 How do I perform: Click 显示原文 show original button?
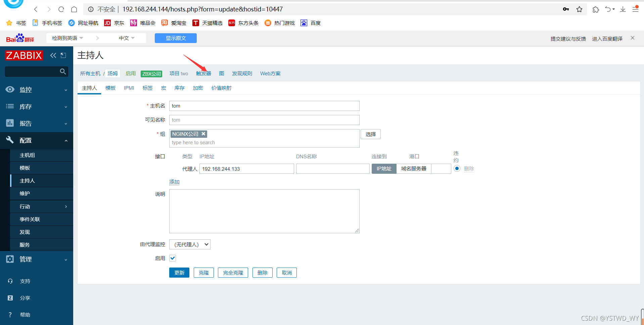tap(176, 38)
